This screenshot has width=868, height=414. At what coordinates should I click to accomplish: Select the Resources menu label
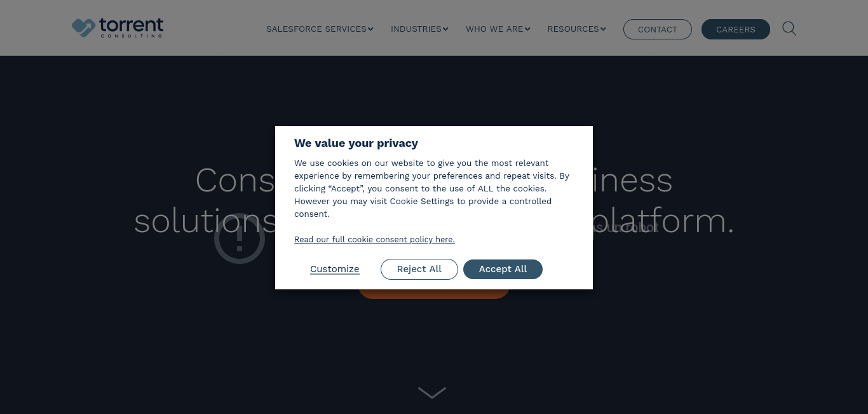[x=573, y=29]
